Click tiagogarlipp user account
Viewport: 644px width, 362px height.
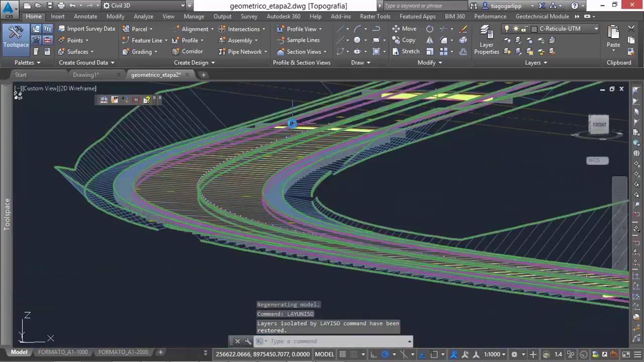click(x=507, y=6)
